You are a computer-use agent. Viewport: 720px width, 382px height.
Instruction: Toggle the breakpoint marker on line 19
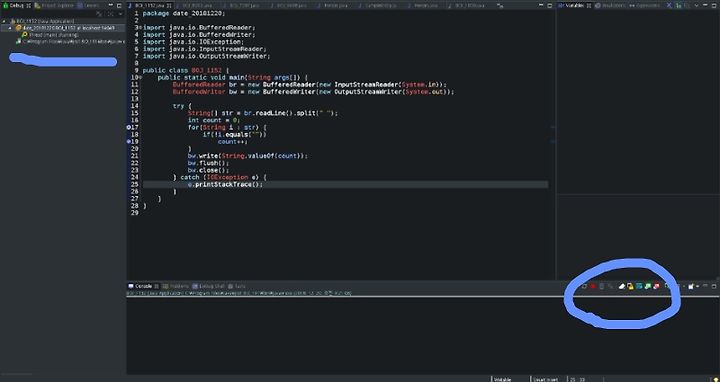click(x=129, y=141)
